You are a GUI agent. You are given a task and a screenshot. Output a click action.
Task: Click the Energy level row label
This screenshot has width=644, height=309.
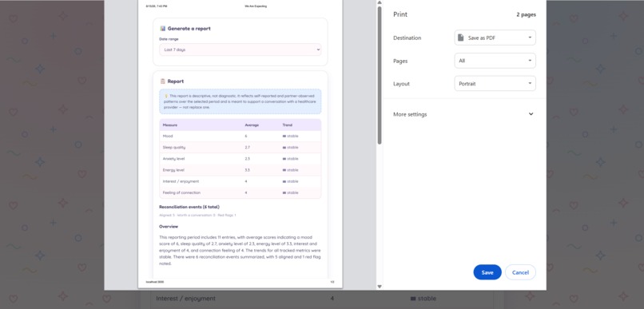tap(173, 170)
